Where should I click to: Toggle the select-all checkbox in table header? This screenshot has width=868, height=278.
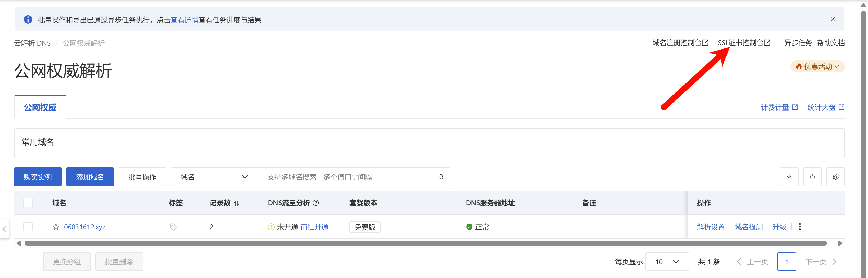28,203
